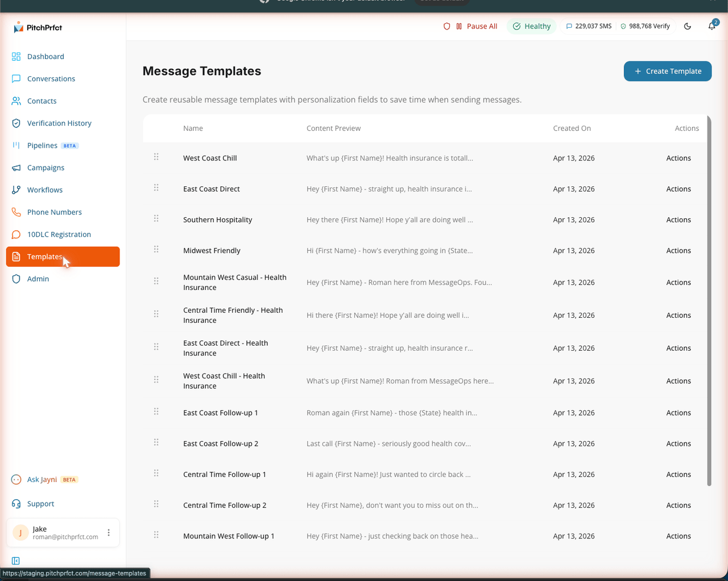Screen dimensions: 728x581
Task: Click drag handle for Mountain West Follow-up 1
Action: click(x=156, y=534)
